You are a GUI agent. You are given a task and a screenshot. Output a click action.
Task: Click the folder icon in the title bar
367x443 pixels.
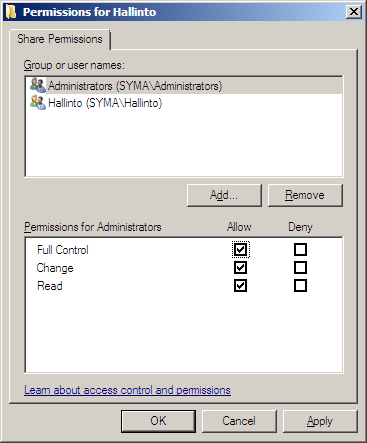click(11, 12)
